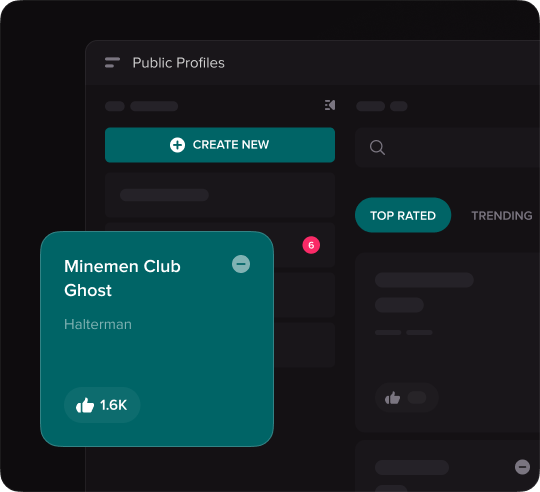
Task: Click the magnifier search icon
Action: (377, 148)
